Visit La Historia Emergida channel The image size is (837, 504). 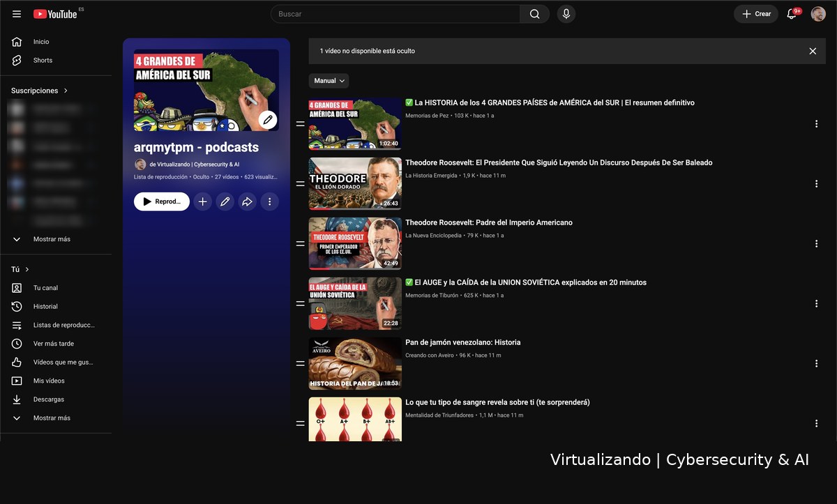pyautogui.click(x=431, y=176)
